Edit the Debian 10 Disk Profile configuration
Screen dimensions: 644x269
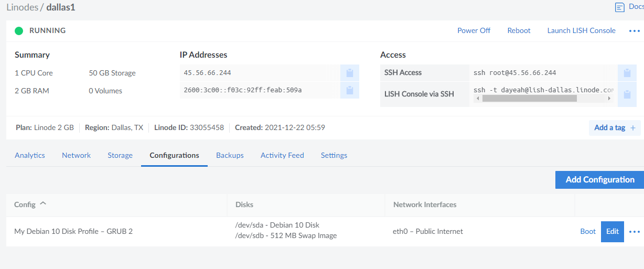[612, 231]
